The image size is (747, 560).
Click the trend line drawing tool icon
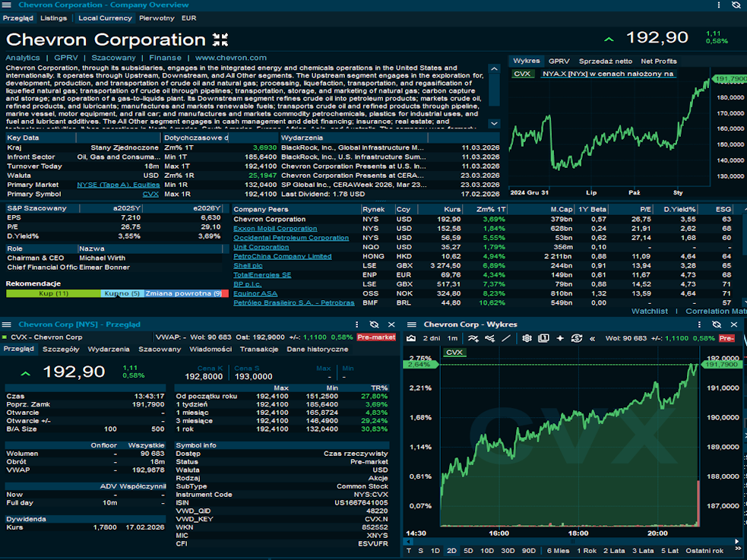pyautogui.click(x=506, y=338)
